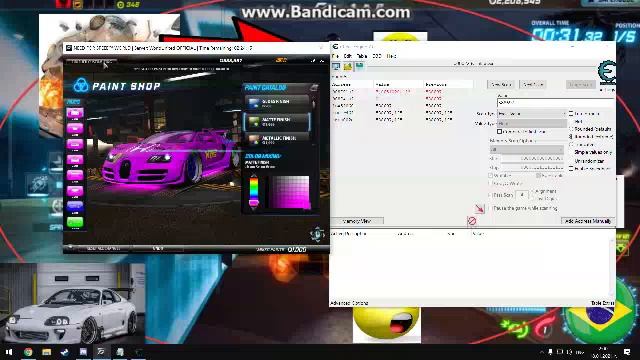The width and height of the screenshot is (640, 360).
Task: Select the Rounded (default) radio button
Action: (x=571, y=129)
